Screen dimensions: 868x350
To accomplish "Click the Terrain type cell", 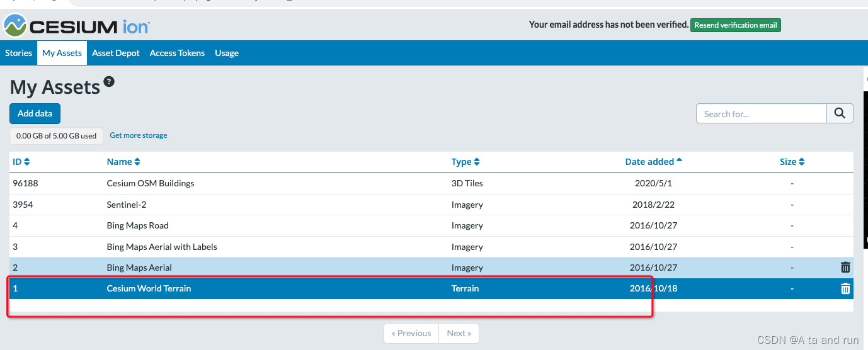I will pos(465,288).
